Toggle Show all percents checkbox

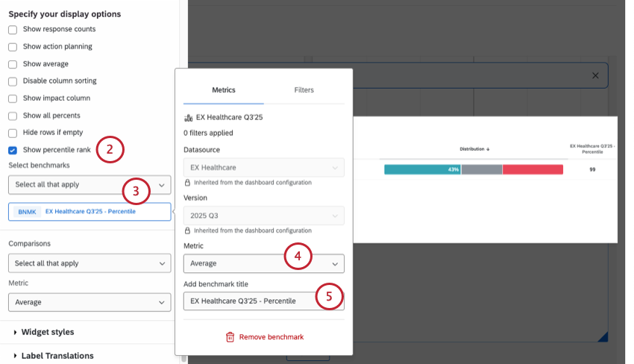pyautogui.click(x=13, y=116)
